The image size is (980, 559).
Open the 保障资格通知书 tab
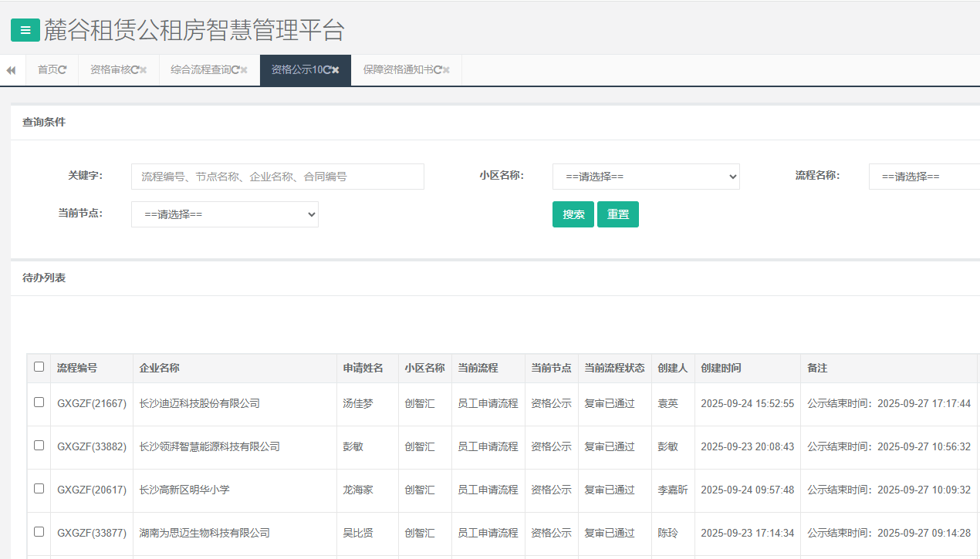coord(397,70)
